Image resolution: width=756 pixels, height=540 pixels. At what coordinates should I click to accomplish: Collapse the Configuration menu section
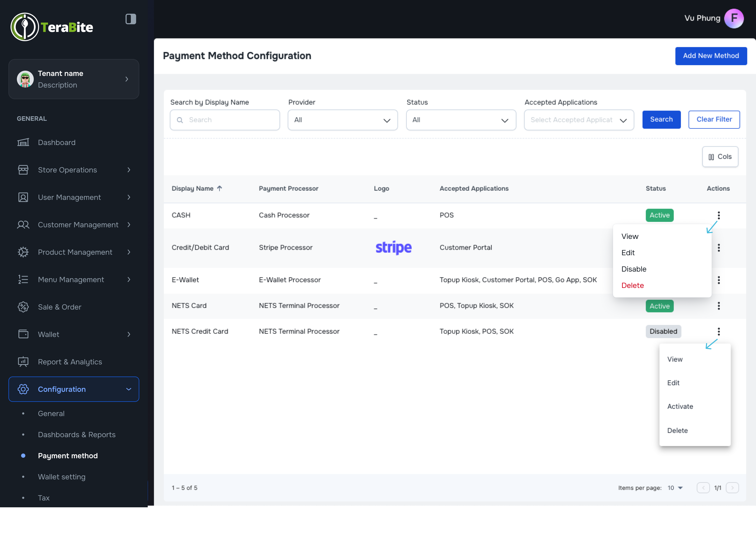pos(129,389)
